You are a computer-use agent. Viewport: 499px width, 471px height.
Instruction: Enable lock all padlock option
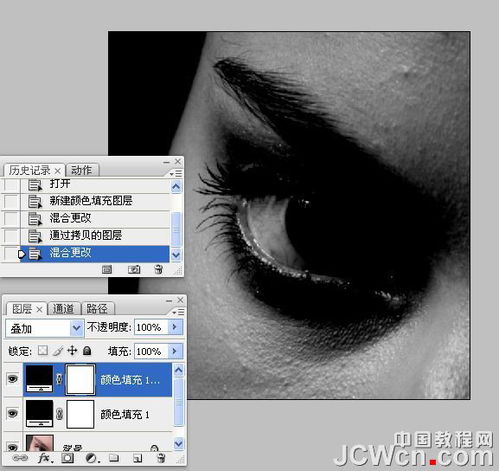coord(87,351)
